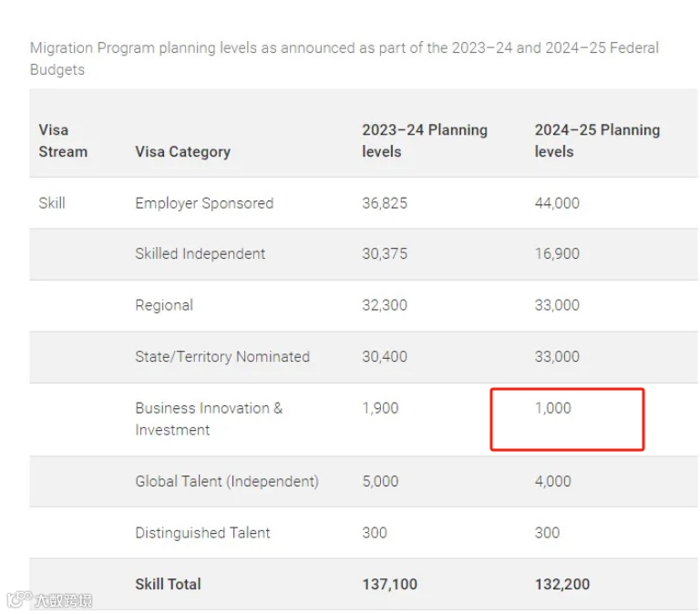The height and width of the screenshot is (614, 700).
Task: Click the bold "Skill Total" row label
Action: tap(168, 584)
